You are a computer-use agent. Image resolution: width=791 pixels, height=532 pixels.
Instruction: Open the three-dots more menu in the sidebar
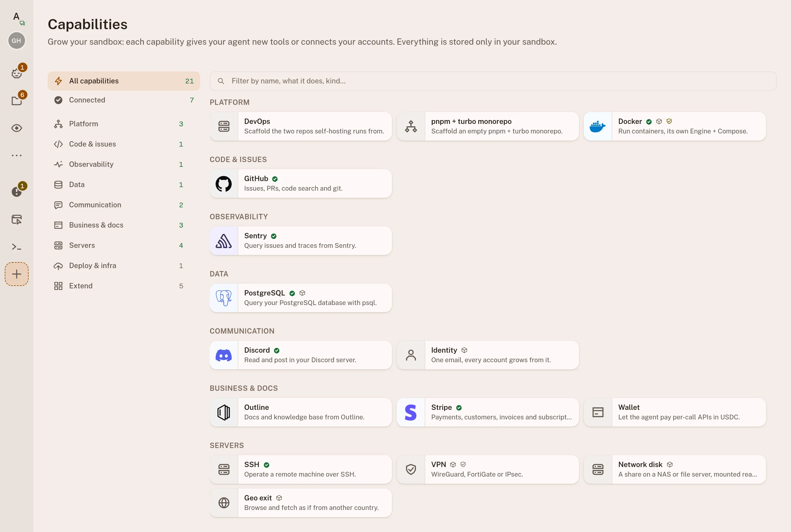click(17, 155)
